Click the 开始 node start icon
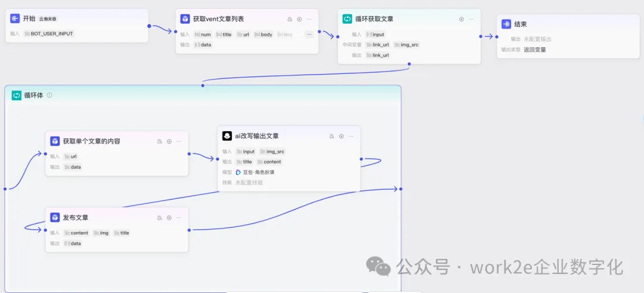Viewport: 644px width, 293px height. (x=15, y=18)
